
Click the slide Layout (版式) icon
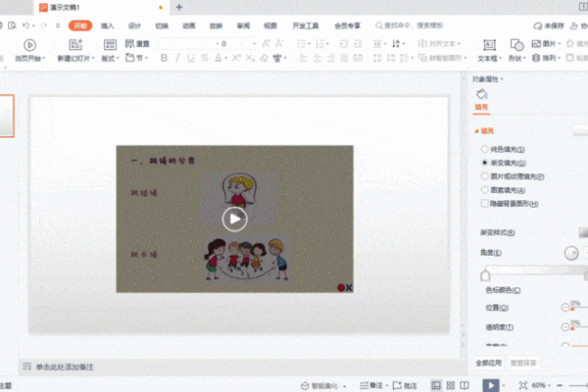coord(110,45)
